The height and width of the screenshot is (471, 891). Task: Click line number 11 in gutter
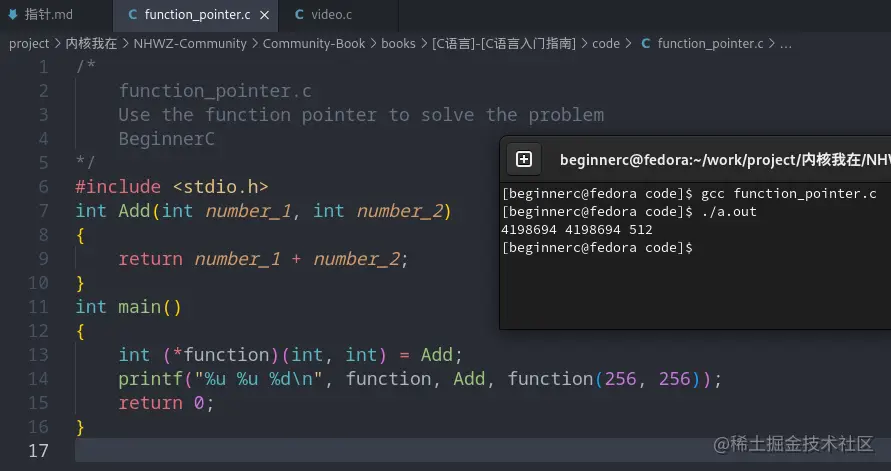click(38, 307)
